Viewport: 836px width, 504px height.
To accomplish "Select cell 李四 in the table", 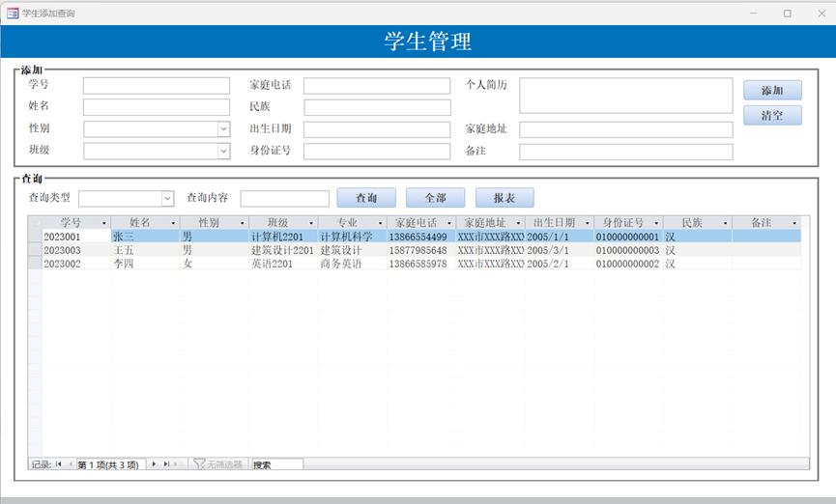I will [146, 264].
